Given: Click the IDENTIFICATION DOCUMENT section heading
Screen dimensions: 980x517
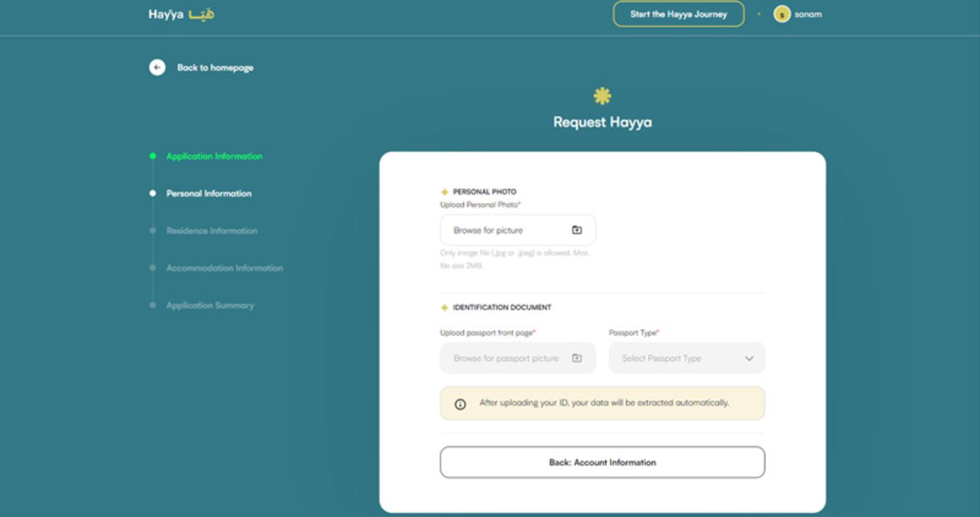Looking at the screenshot, I should tap(502, 307).
